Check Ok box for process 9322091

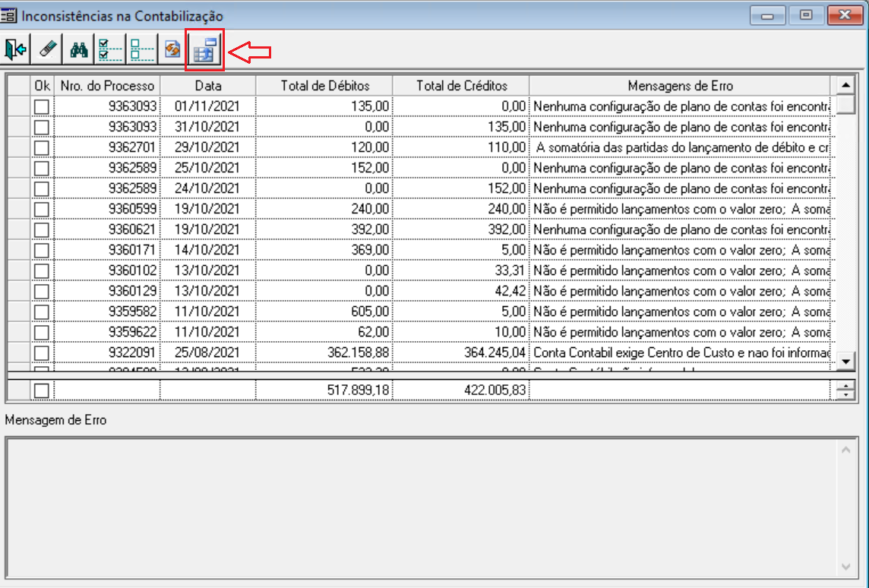pos(42,352)
